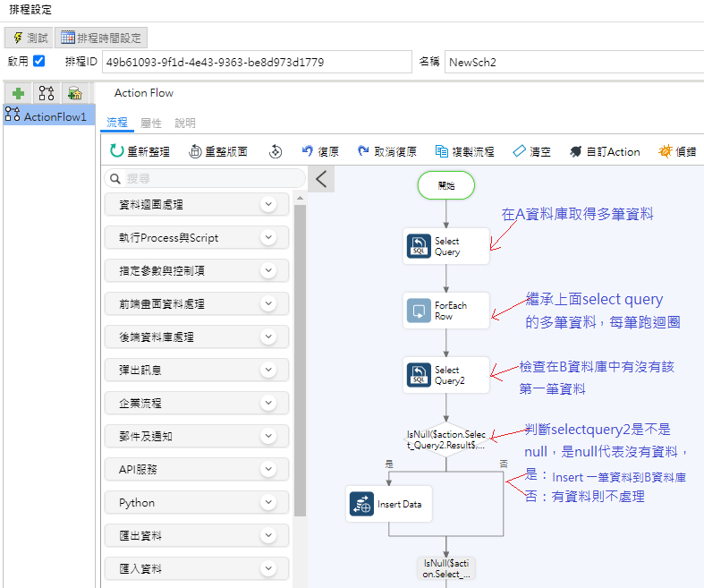
Task: Click 自訂Action custom action button
Action: point(605,151)
